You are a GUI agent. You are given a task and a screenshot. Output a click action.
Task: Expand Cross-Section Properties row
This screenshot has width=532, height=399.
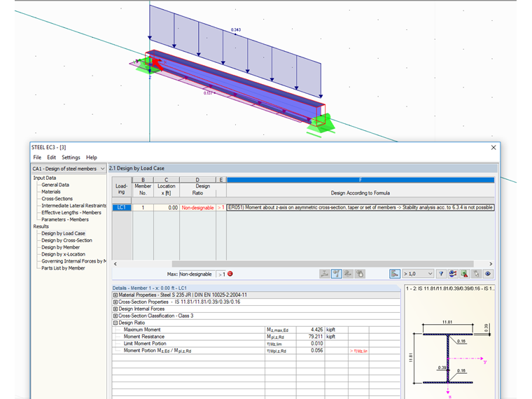point(115,302)
